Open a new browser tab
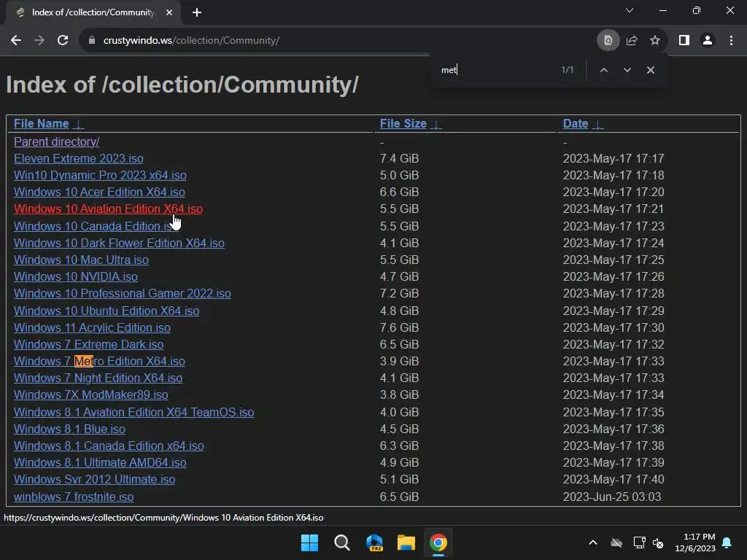 tap(197, 12)
